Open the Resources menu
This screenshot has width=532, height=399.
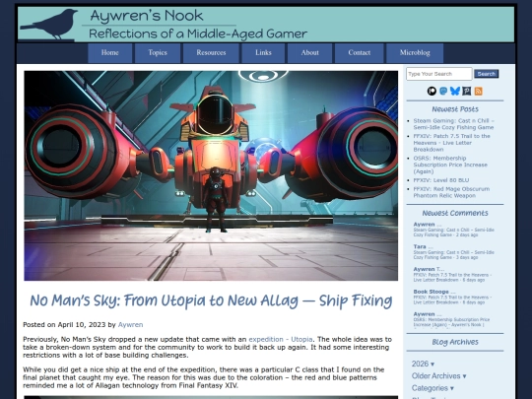coord(211,53)
